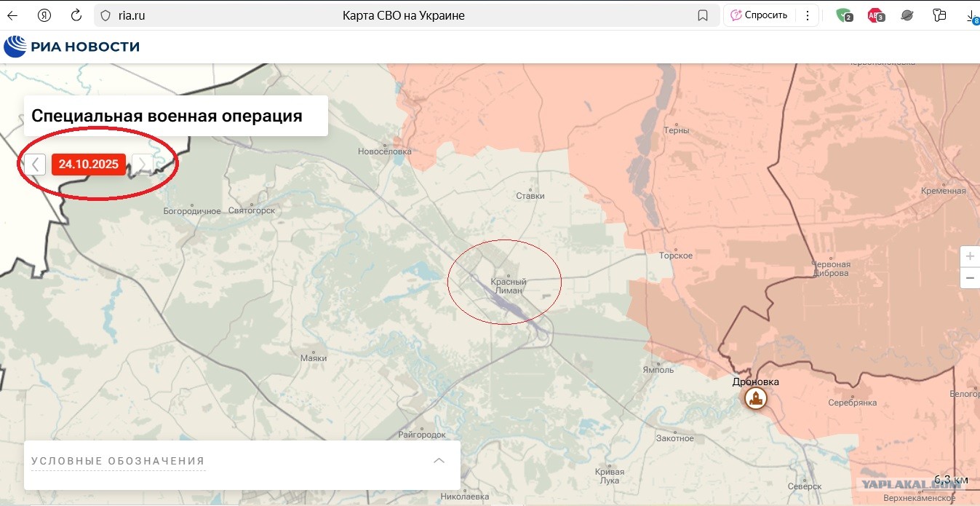Click the 'Северск' map label
This screenshot has width=980, height=506.
pos(805,486)
